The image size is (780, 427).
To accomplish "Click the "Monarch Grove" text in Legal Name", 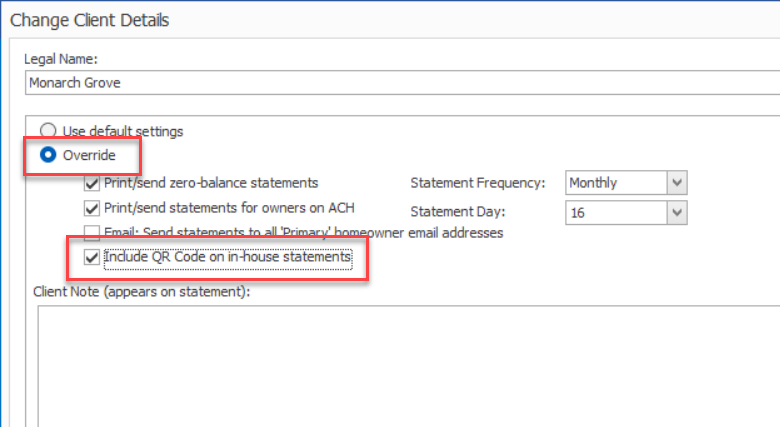I will pyautogui.click(x=75, y=83).
